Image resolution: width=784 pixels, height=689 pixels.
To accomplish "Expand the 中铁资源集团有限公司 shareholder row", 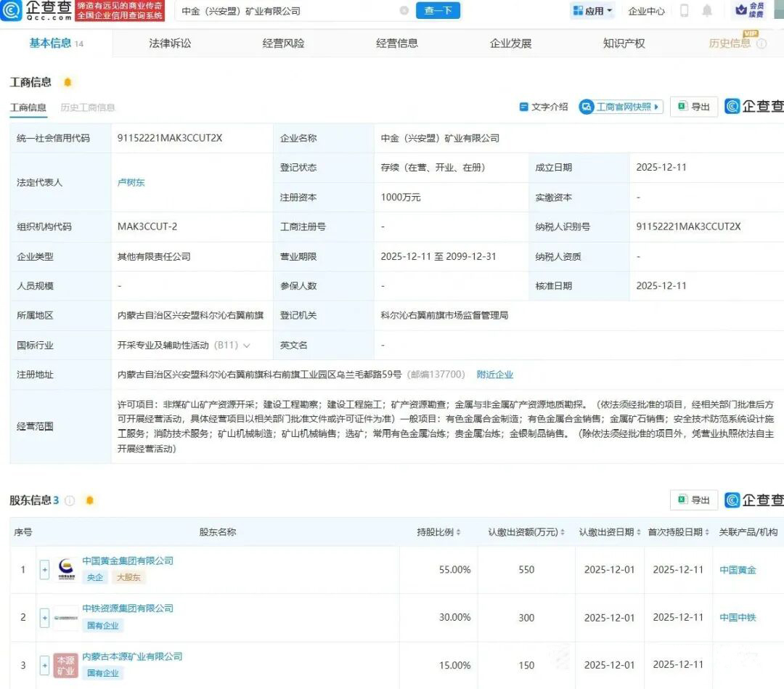I will pos(44,618).
